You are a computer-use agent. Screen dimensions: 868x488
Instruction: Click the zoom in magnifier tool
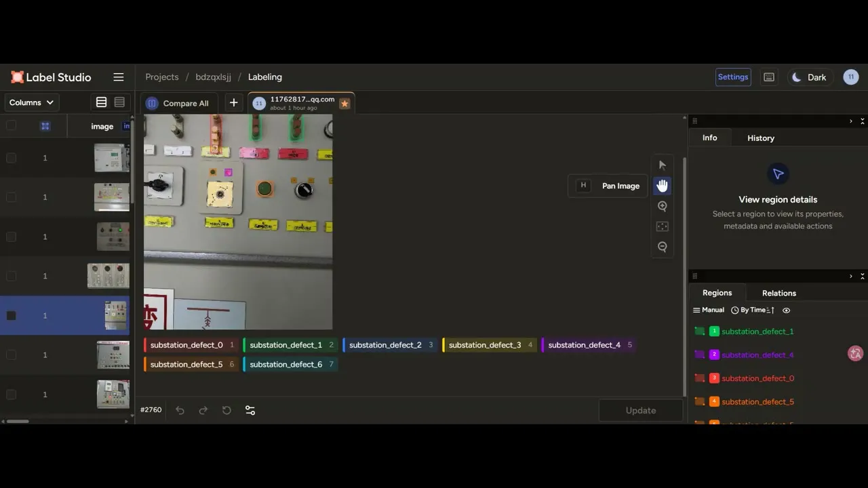[x=663, y=206]
